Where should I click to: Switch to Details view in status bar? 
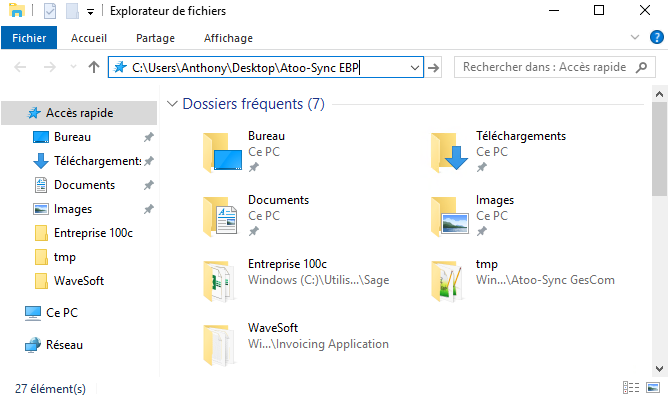tap(631, 388)
